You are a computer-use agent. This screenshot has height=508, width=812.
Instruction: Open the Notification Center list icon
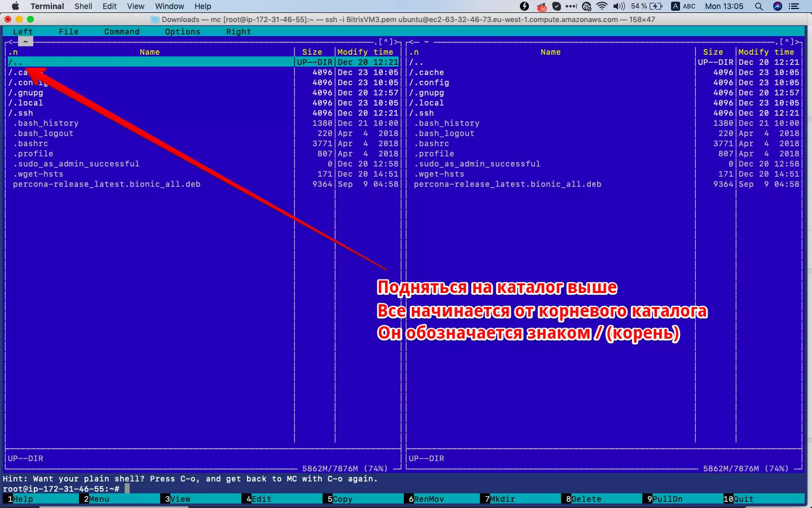point(795,6)
